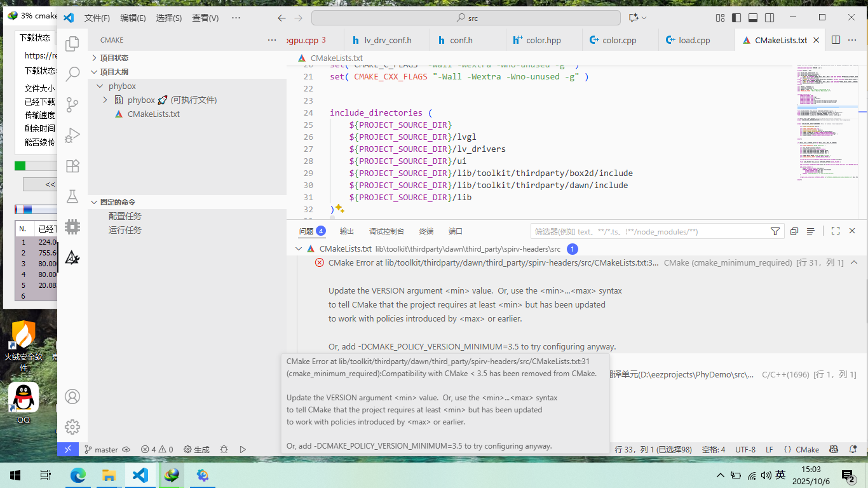Switch Problems panel to table view
Viewport: 868px width, 488px height.
coord(811,231)
